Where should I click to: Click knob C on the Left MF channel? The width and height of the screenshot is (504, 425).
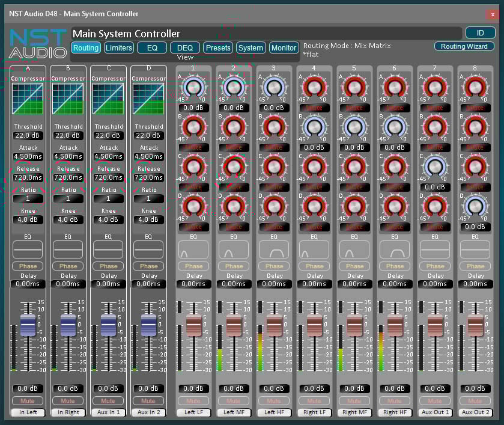234,167
